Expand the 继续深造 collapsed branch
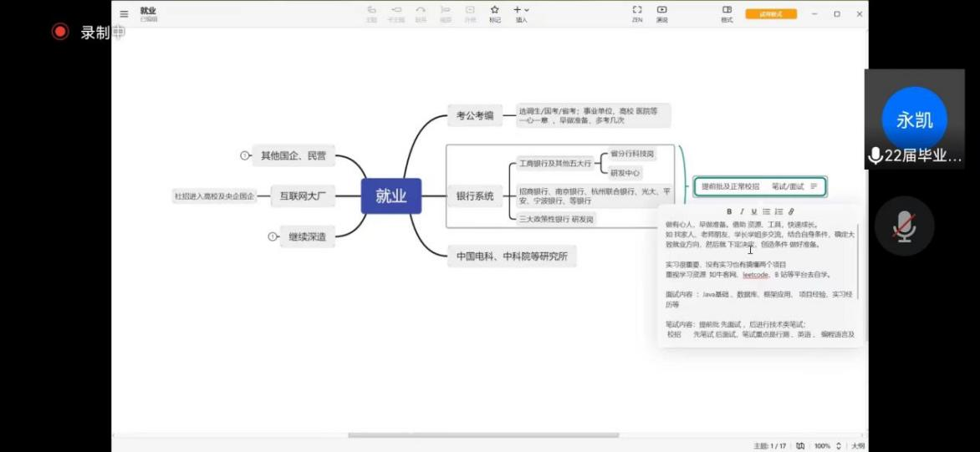980x452 pixels. click(272, 236)
